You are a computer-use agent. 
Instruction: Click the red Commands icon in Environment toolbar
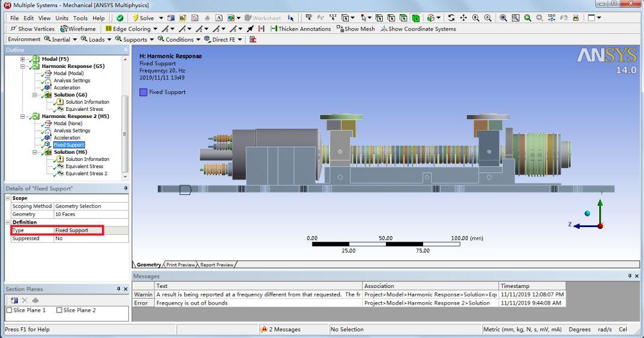(253, 39)
